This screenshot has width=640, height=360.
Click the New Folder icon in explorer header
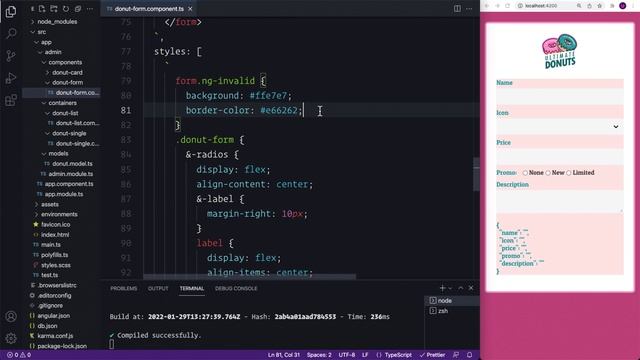click(54, 9)
